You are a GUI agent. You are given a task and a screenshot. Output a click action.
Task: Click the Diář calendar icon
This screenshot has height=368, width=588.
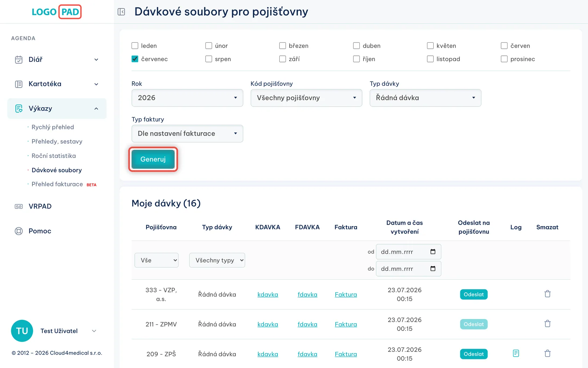click(x=19, y=60)
